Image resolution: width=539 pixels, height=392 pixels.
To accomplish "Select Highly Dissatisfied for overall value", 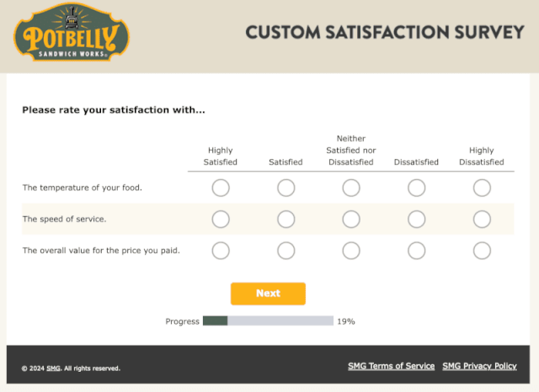I will coord(482,251).
